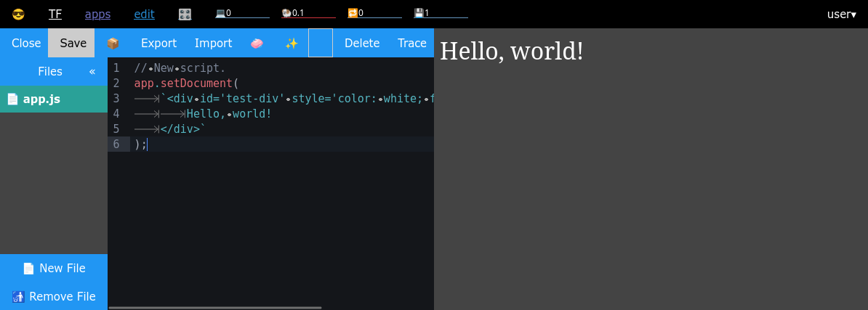The height and width of the screenshot is (310, 868).
Task: Click the sunglasses emoji icon
Action: pyautogui.click(x=18, y=14)
